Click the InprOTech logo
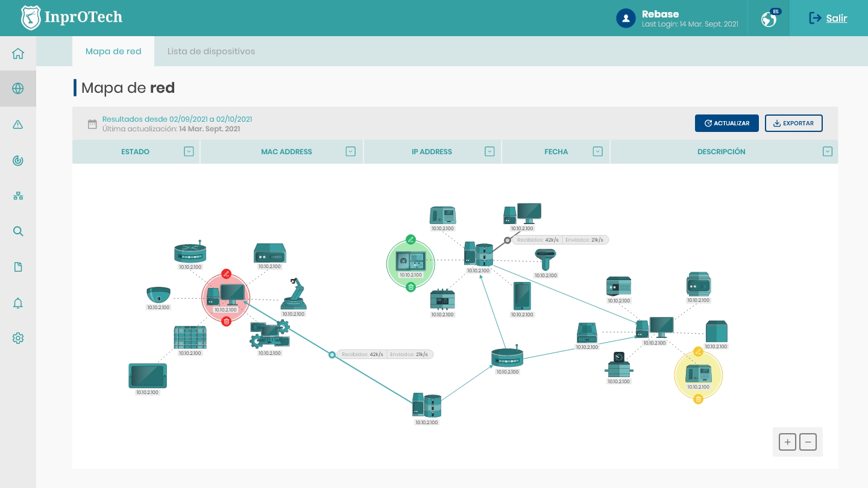The width and height of the screenshot is (868, 488). tap(72, 18)
